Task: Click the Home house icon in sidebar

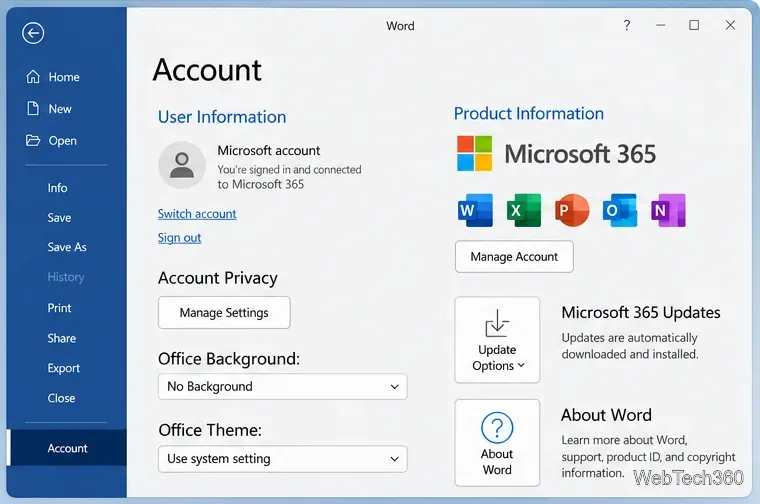Action: (33, 77)
